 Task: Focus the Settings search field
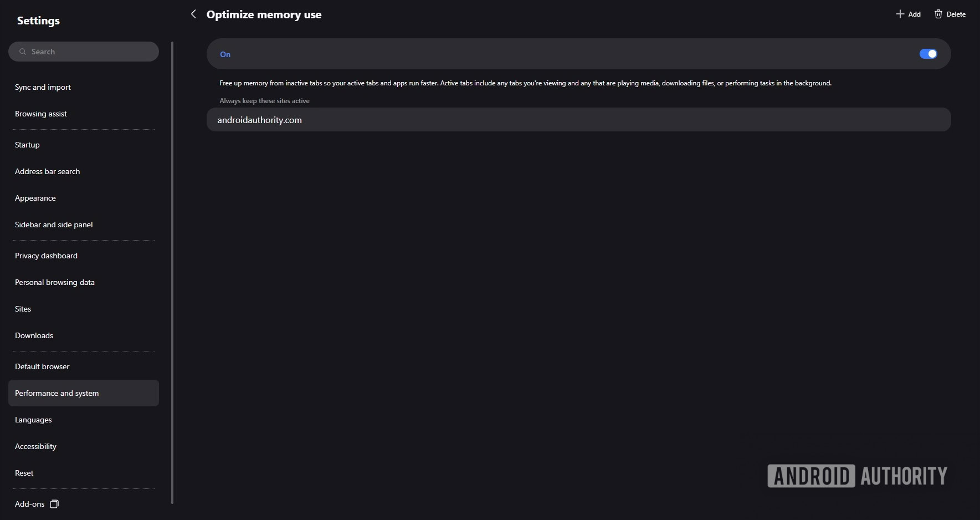89,52
